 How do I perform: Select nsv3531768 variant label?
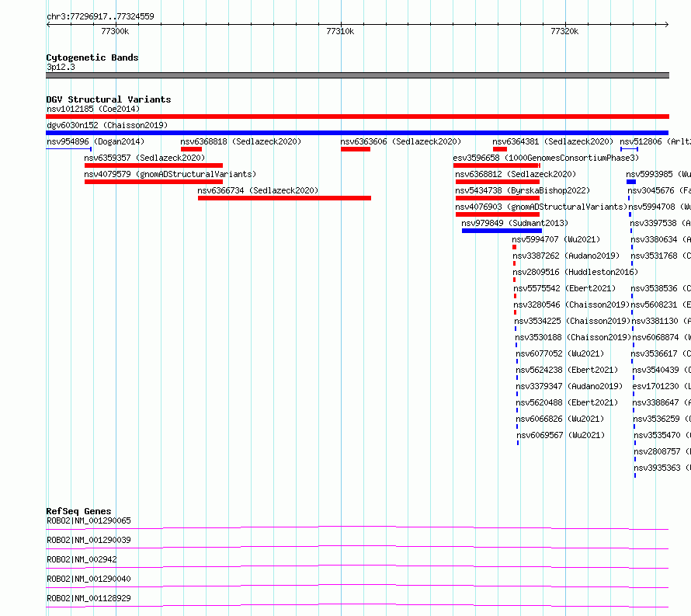point(661,256)
